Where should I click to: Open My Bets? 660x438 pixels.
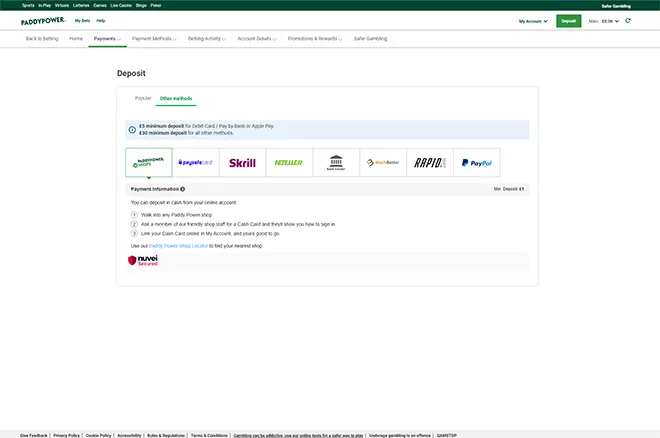pos(82,21)
